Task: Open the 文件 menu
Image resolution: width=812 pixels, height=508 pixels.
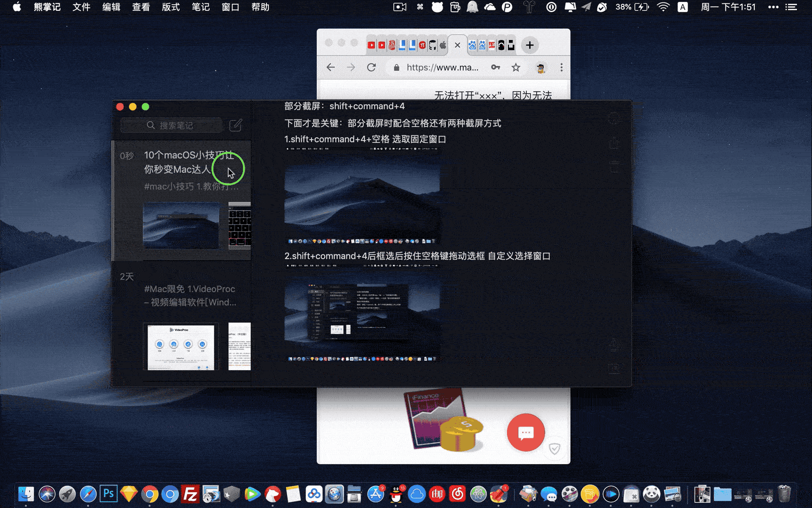Action: point(81,7)
